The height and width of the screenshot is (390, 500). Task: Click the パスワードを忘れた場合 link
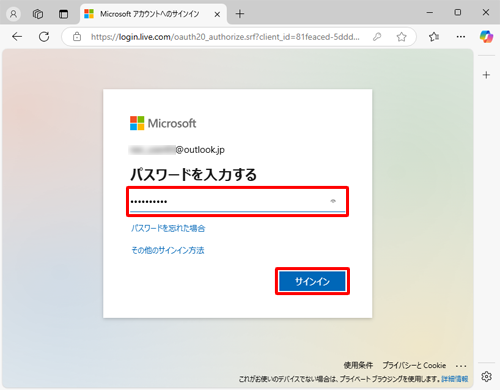[168, 228]
